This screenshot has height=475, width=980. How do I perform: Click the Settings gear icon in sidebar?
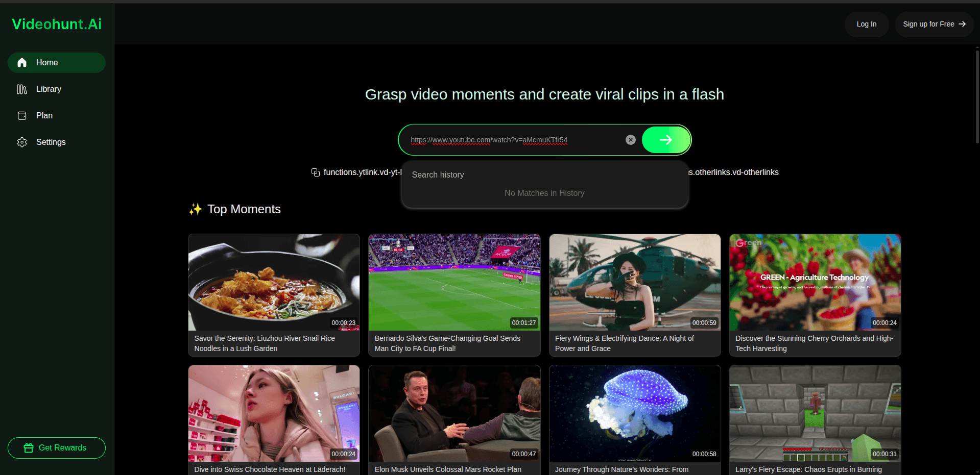[x=22, y=142]
